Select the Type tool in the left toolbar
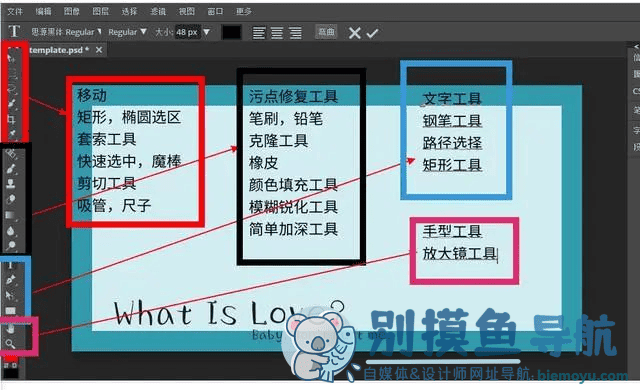 click(x=11, y=265)
